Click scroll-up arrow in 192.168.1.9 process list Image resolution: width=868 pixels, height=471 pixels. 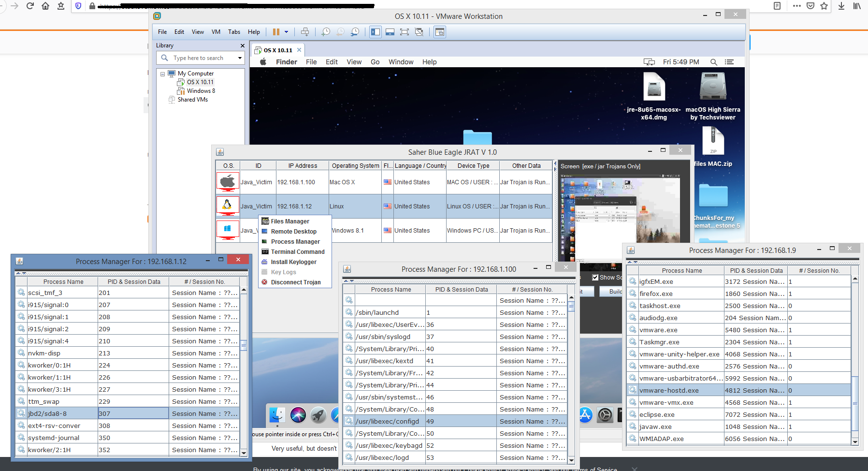click(x=855, y=279)
